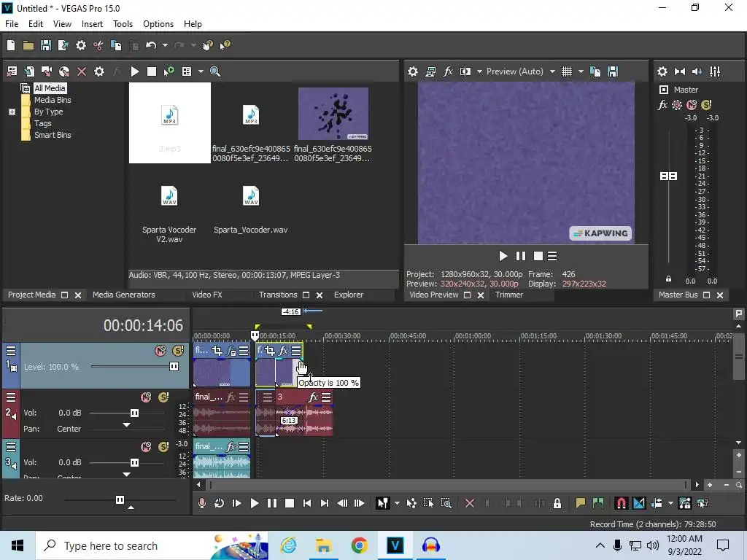Insert a Marker with the yellow flag icon
The image size is (747, 560).
pyautogui.click(x=580, y=503)
